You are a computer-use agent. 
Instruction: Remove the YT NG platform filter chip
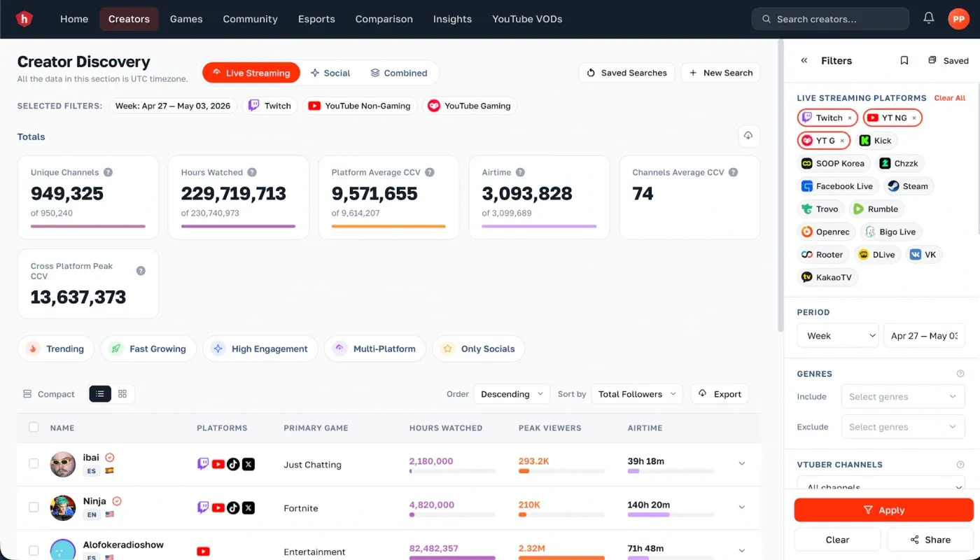[914, 118]
